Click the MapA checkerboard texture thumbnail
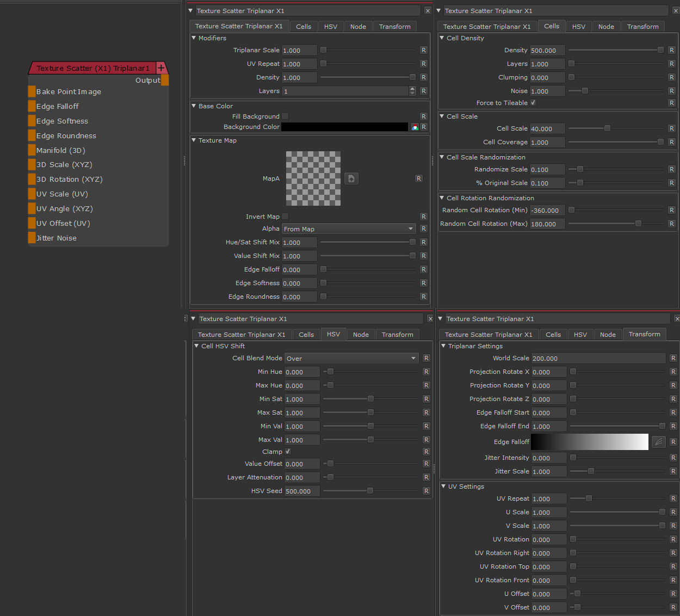680x616 pixels. 313,178
